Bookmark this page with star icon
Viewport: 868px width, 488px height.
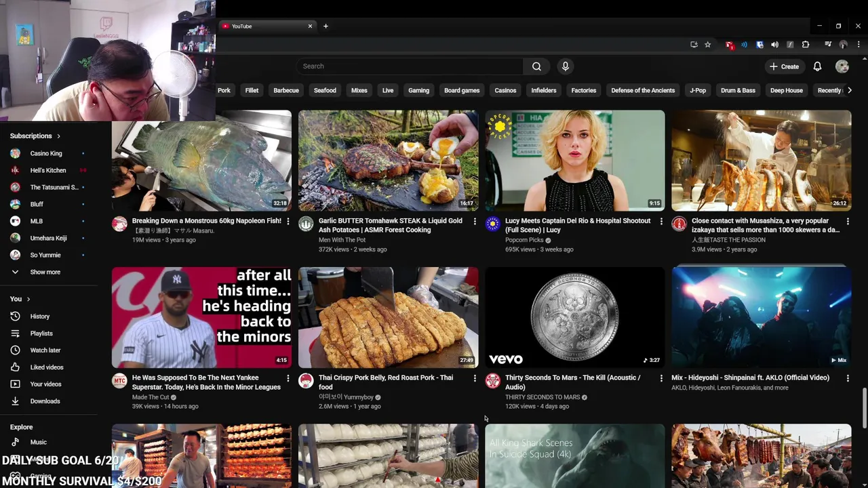pos(707,45)
